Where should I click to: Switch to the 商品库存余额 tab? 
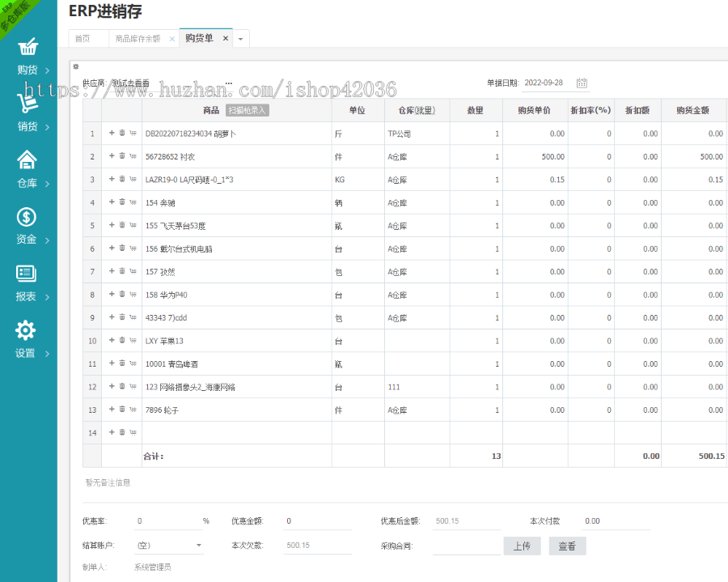click(138, 39)
